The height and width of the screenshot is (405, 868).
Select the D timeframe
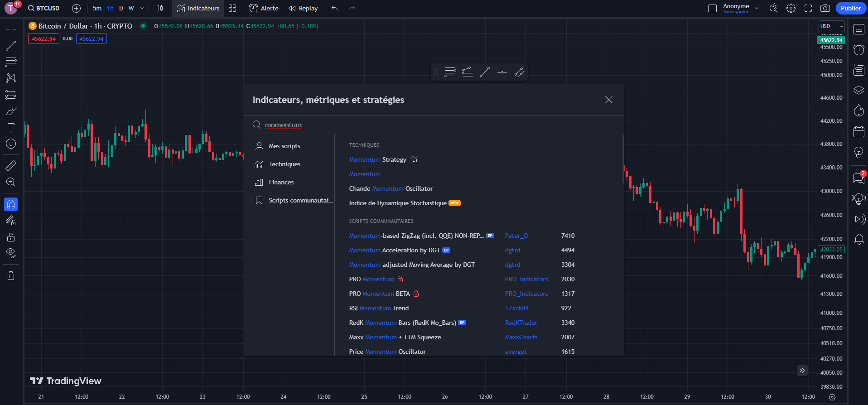pos(121,8)
